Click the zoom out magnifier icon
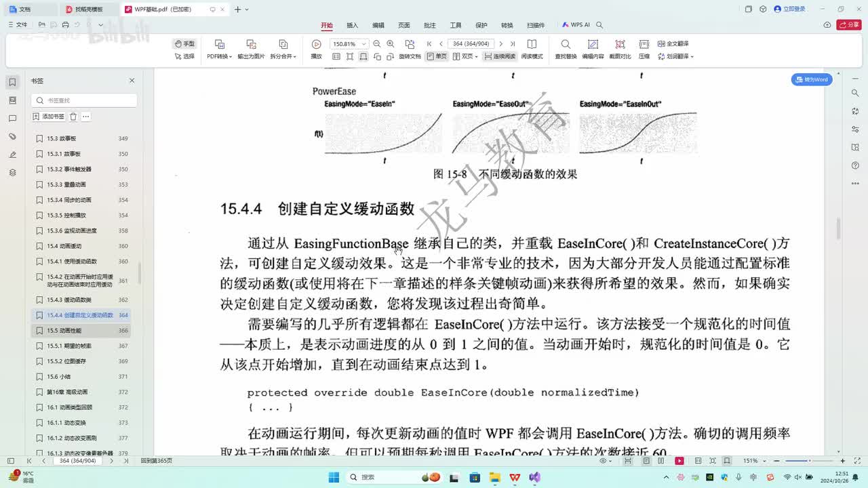The width and height of the screenshot is (868, 488). pos(376,43)
